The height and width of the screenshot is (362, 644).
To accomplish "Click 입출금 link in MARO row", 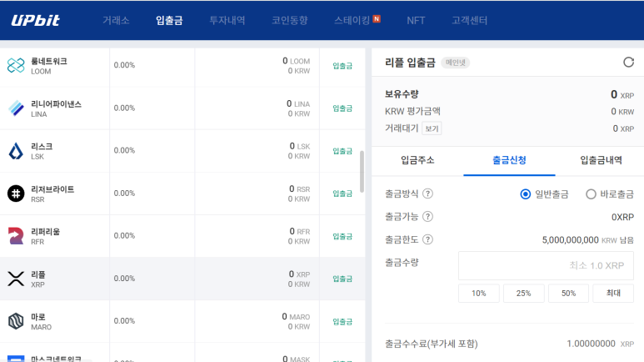I will [x=342, y=321].
